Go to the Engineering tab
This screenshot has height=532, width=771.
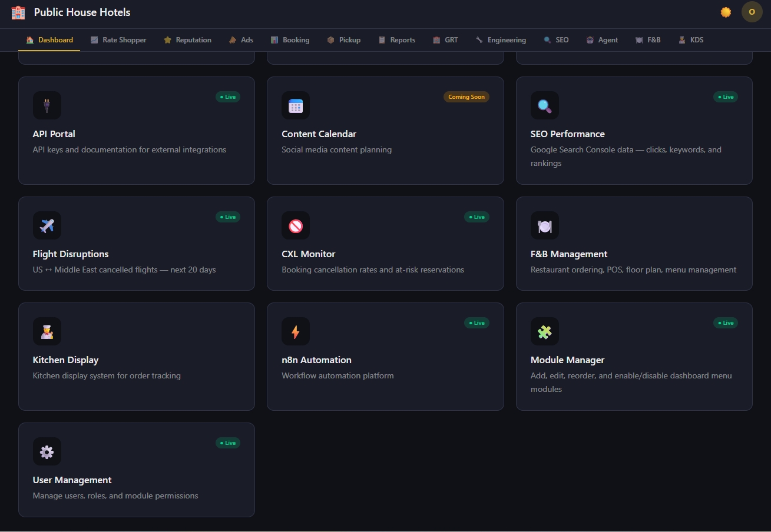click(x=501, y=40)
